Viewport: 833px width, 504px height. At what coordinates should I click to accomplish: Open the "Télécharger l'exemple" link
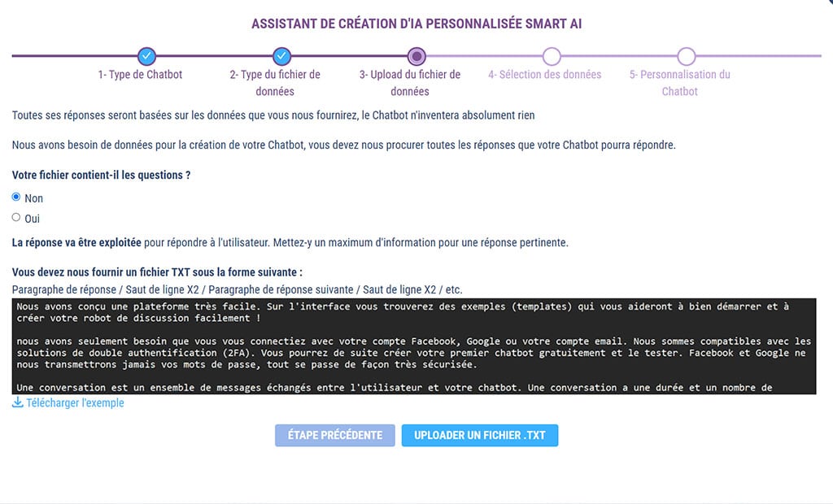tap(75, 402)
